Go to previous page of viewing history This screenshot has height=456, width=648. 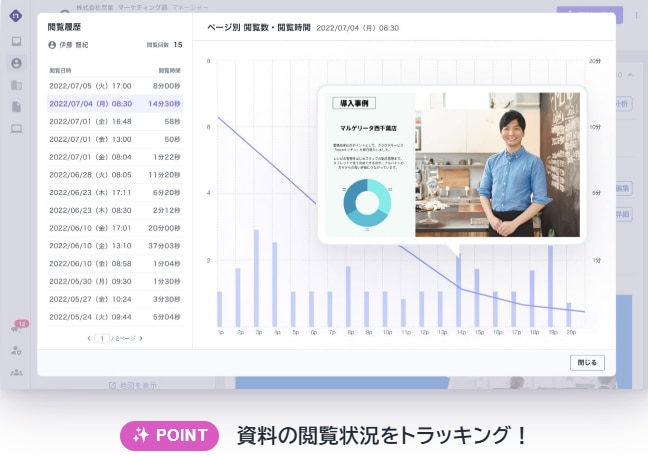pos(90,338)
